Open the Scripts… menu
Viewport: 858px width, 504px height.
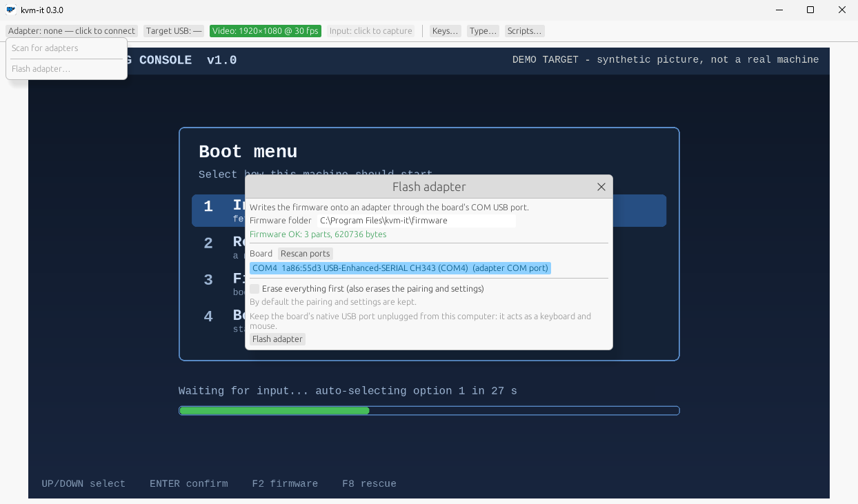(524, 31)
